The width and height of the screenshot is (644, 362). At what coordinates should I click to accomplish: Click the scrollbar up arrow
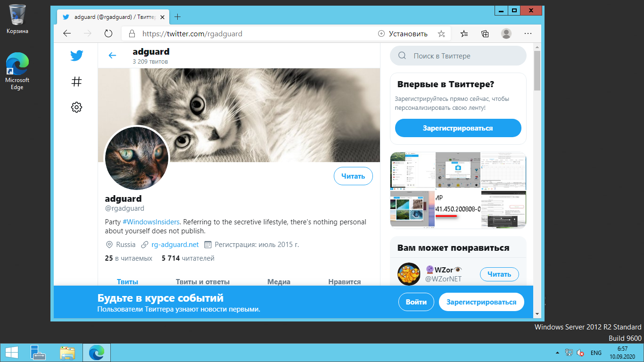point(537,47)
